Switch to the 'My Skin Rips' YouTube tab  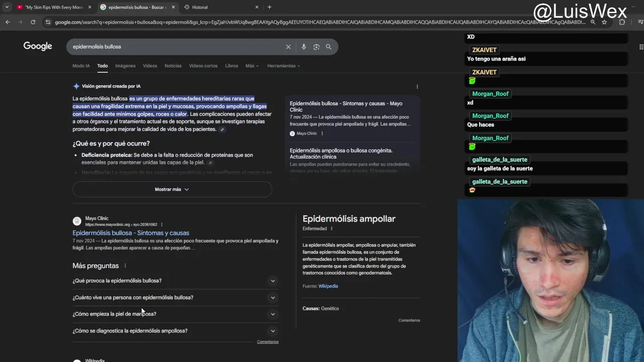[53, 7]
